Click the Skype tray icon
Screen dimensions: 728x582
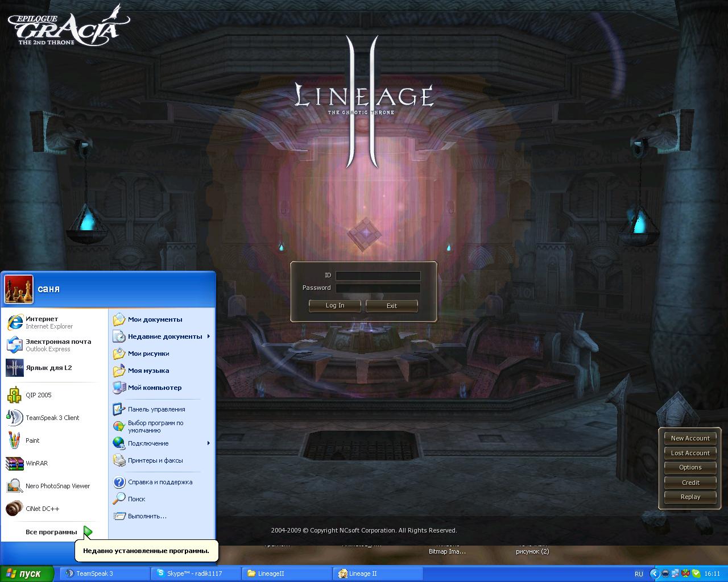(x=696, y=574)
